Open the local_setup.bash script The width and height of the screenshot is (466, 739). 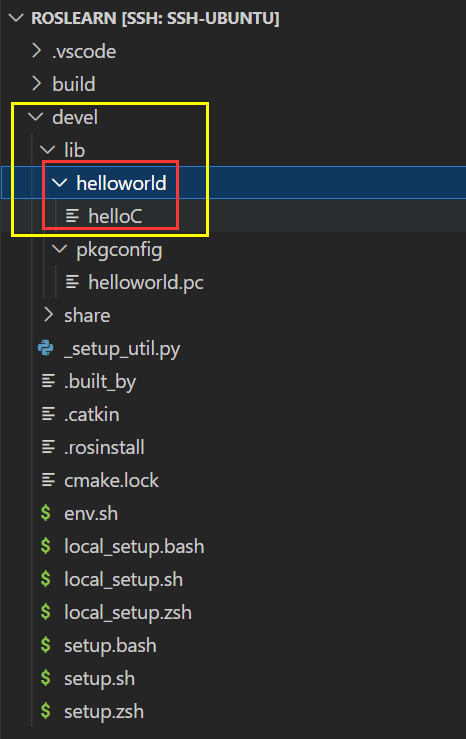pos(134,547)
